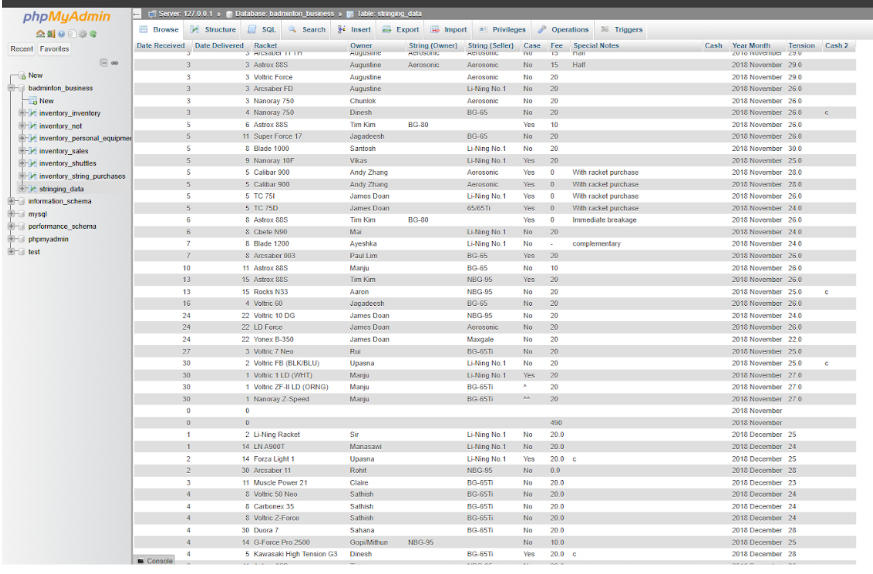Open inventory_personal_equipment table from tree

tap(85, 138)
